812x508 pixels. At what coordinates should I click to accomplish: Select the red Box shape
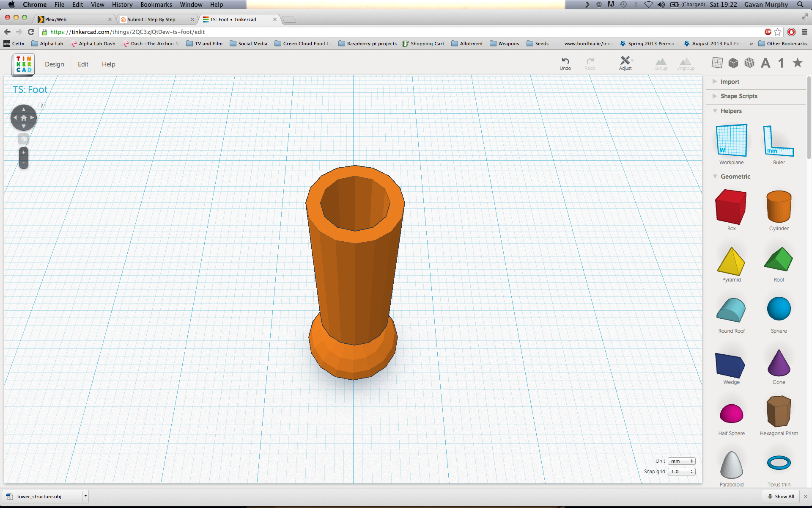click(x=731, y=207)
